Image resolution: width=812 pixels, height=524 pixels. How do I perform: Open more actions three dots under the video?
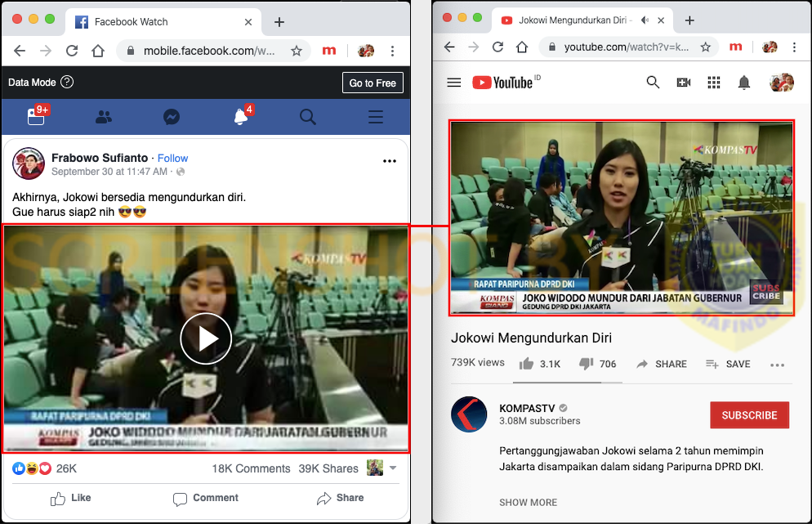tap(778, 365)
